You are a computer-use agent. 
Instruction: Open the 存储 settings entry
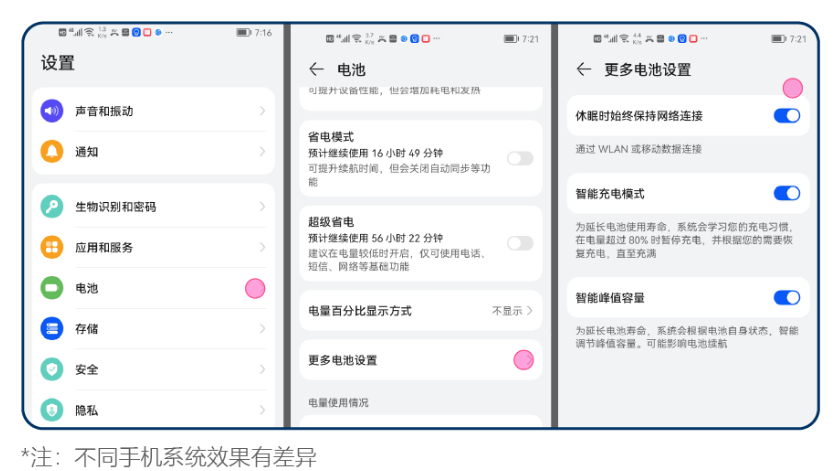(x=150, y=329)
